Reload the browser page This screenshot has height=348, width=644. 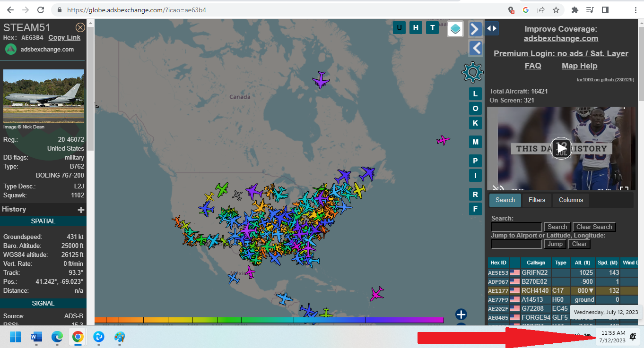click(41, 9)
